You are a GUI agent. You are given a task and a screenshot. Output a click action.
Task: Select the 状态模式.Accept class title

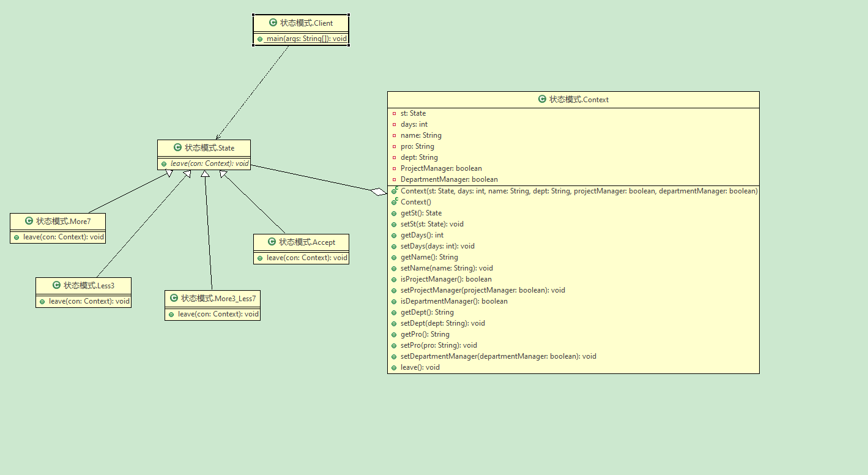(x=307, y=242)
